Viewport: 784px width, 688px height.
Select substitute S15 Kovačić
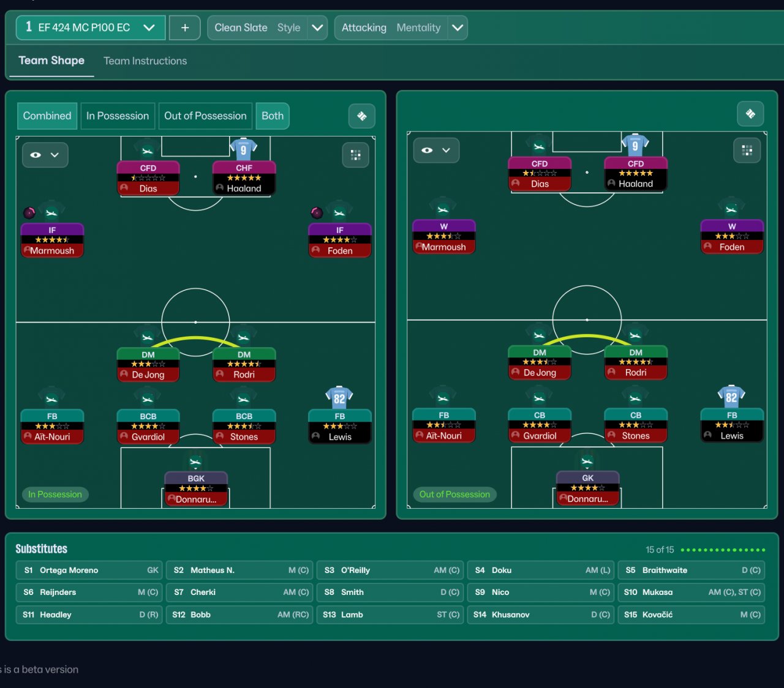[692, 615]
